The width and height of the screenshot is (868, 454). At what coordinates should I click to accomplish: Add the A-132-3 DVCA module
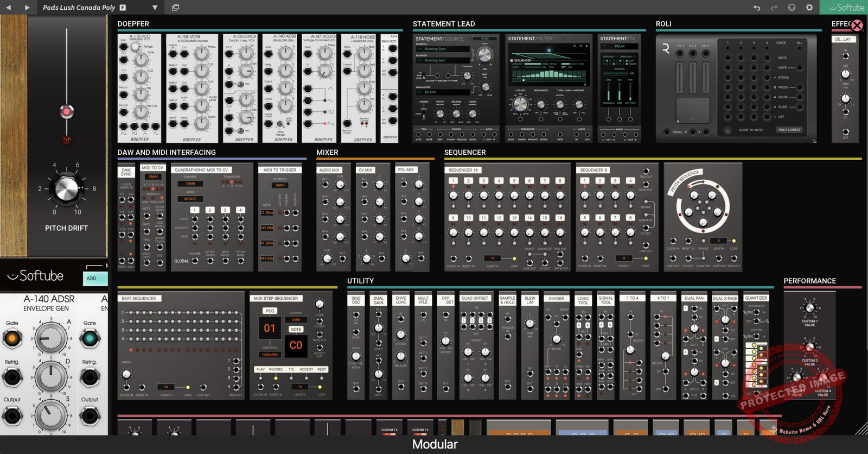point(240,89)
